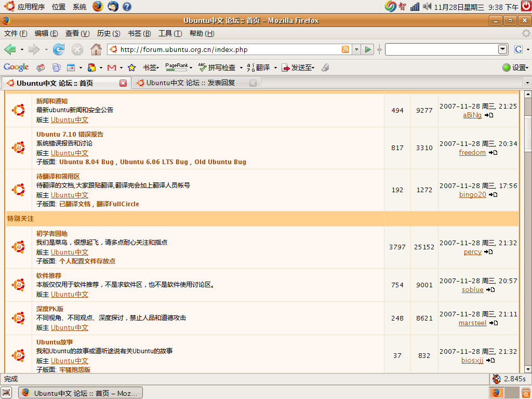Open the 编辑 menu
Viewport: 532px width, 399px height.
point(46,33)
